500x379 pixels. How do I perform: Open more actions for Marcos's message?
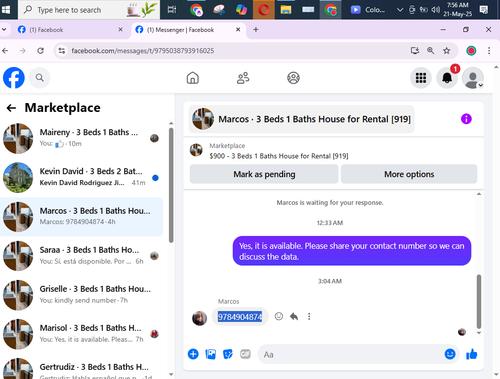tap(309, 316)
